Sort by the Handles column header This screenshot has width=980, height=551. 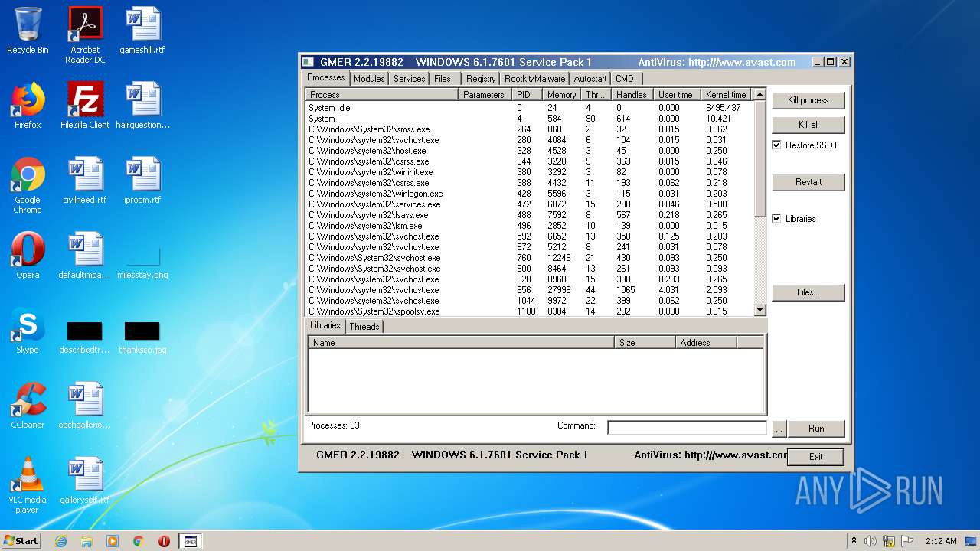pos(632,95)
